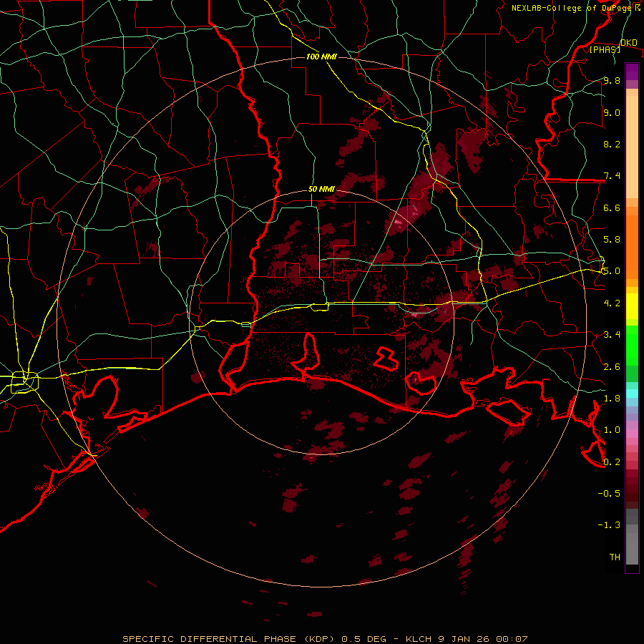
Task: Click the 9.8 value on the color scale
Action: (612, 80)
